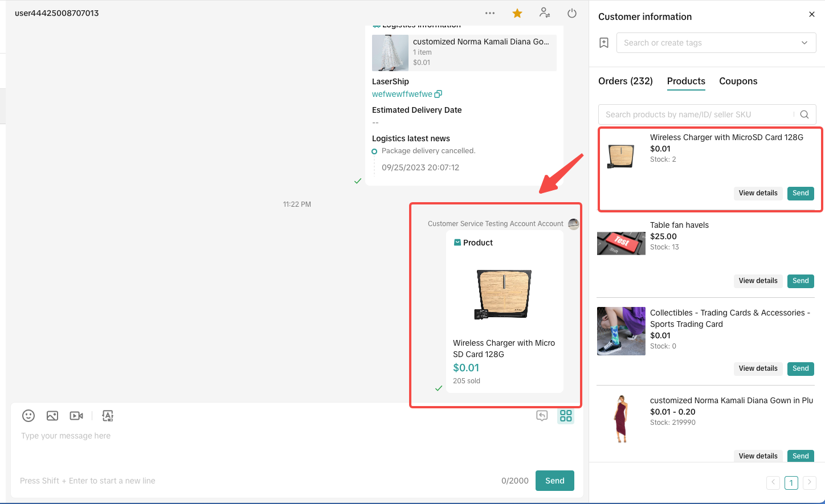Expand the Search or create tags dropdown
The height and width of the screenshot is (504, 825).
click(716, 43)
